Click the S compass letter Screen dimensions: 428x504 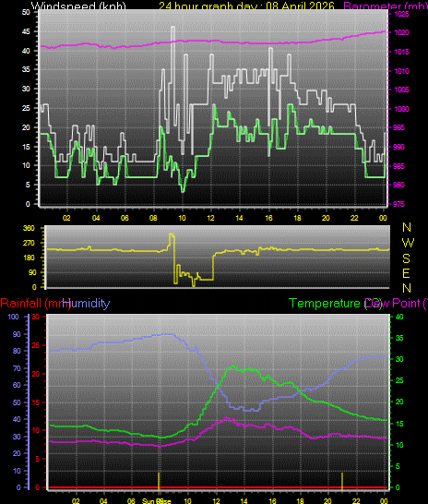click(407, 258)
